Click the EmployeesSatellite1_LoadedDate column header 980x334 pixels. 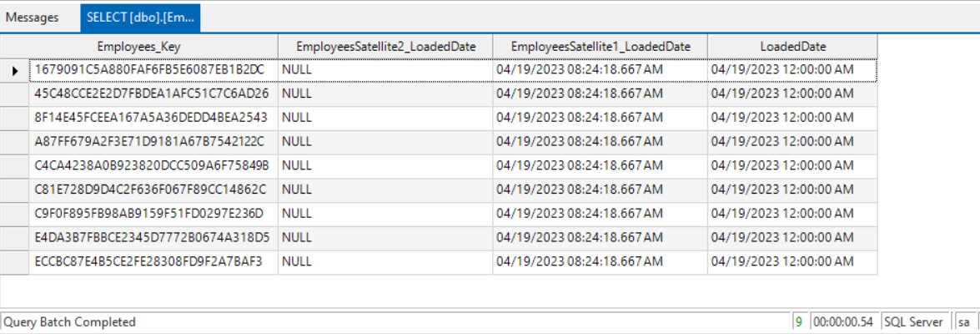click(x=601, y=47)
